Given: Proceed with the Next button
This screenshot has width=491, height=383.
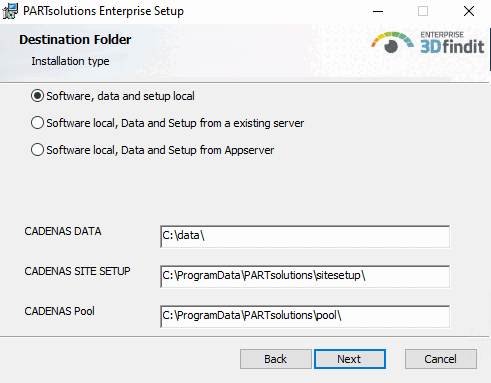Looking at the screenshot, I should pos(350,359).
